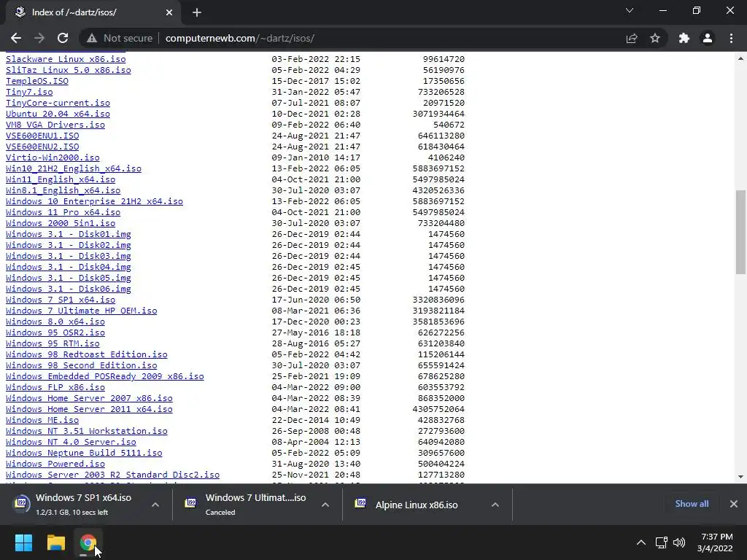
Task: Open the tab search chevron
Action: point(630,10)
